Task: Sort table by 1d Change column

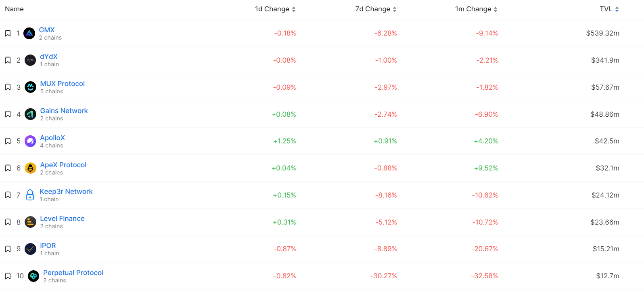Action: pyautogui.click(x=275, y=9)
